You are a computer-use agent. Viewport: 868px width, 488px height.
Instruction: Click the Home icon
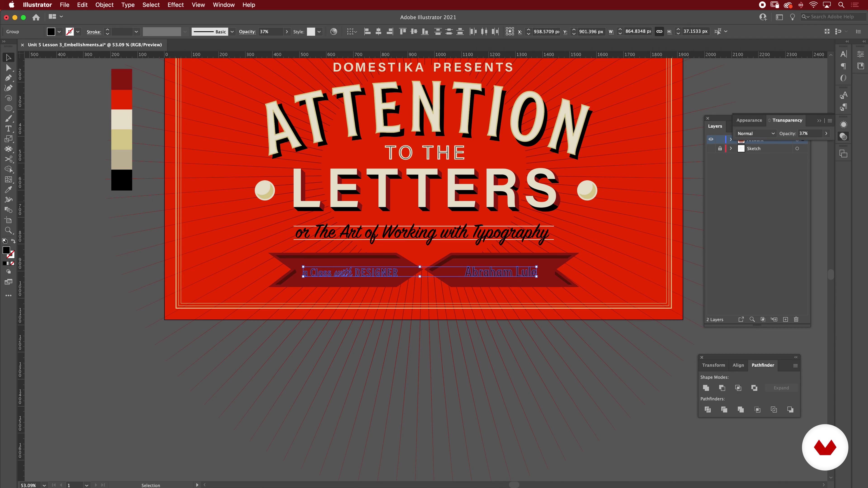click(x=36, y=17)
